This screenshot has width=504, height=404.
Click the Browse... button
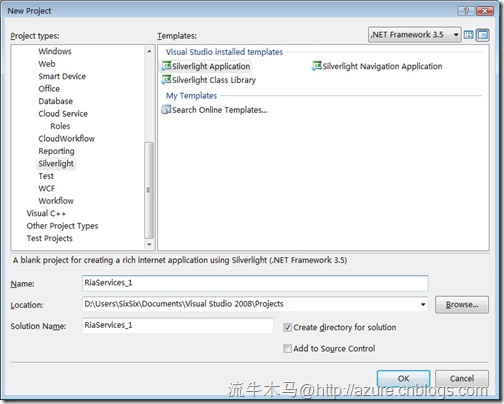[x=462, y=305]
